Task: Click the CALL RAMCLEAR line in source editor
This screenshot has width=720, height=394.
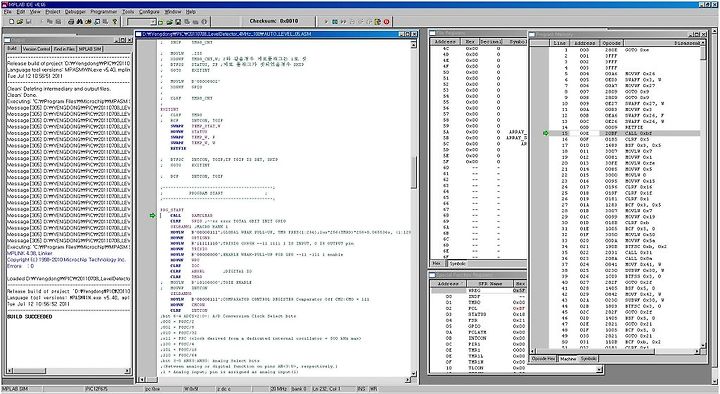Action: tap(191, 215)
